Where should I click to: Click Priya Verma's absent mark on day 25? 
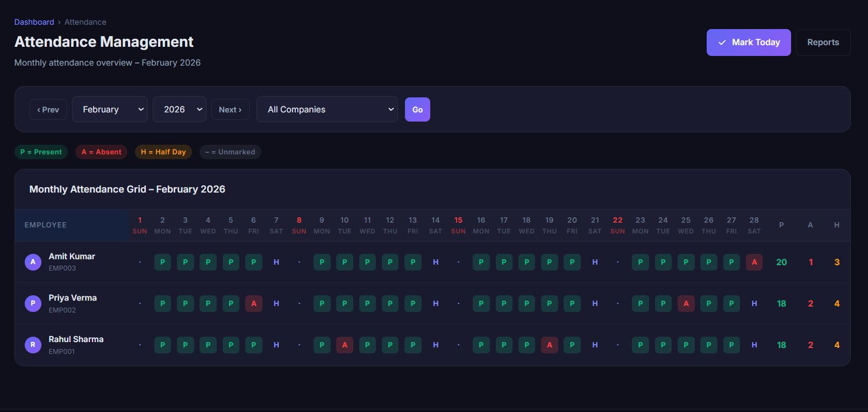[686, 303]
